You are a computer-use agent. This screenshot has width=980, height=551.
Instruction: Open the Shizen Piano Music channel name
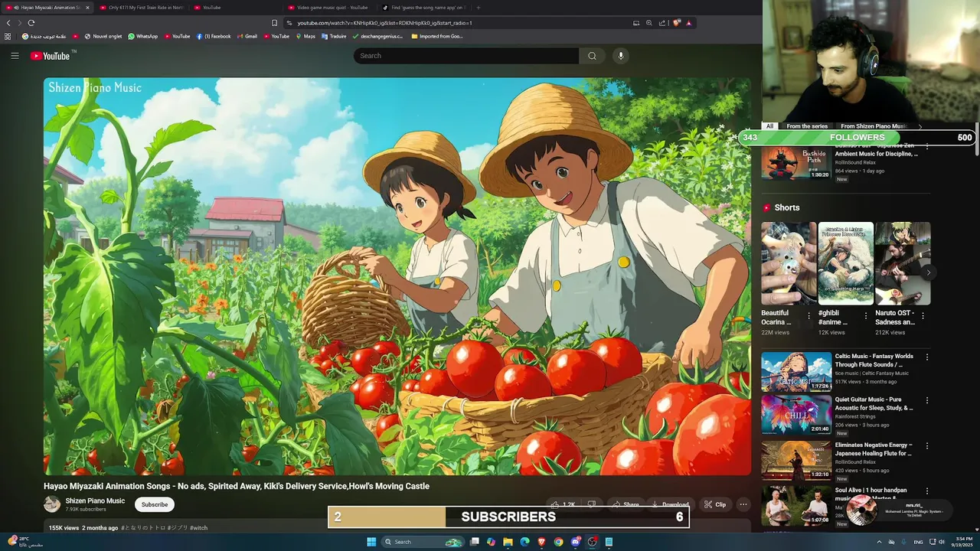click(x=95, y=501)
